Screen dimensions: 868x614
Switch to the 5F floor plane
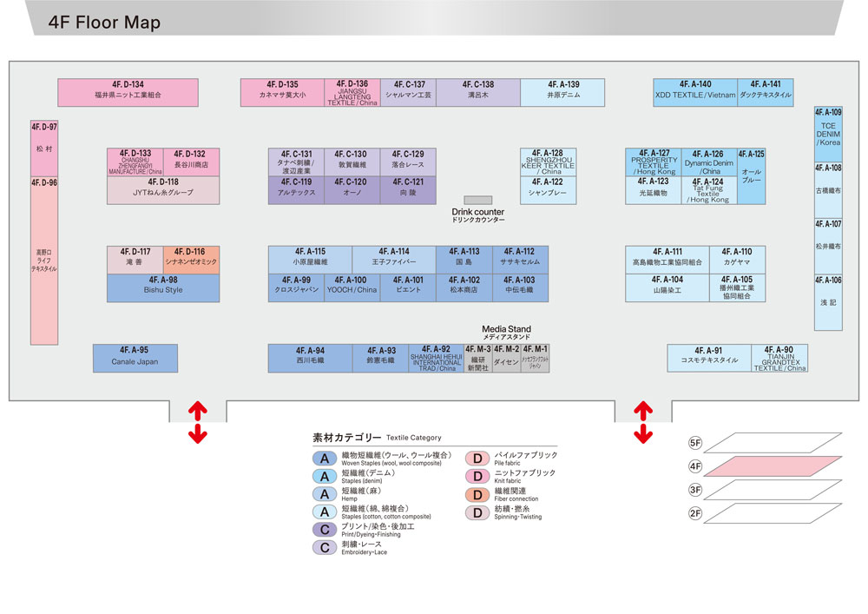click(773, 443)
